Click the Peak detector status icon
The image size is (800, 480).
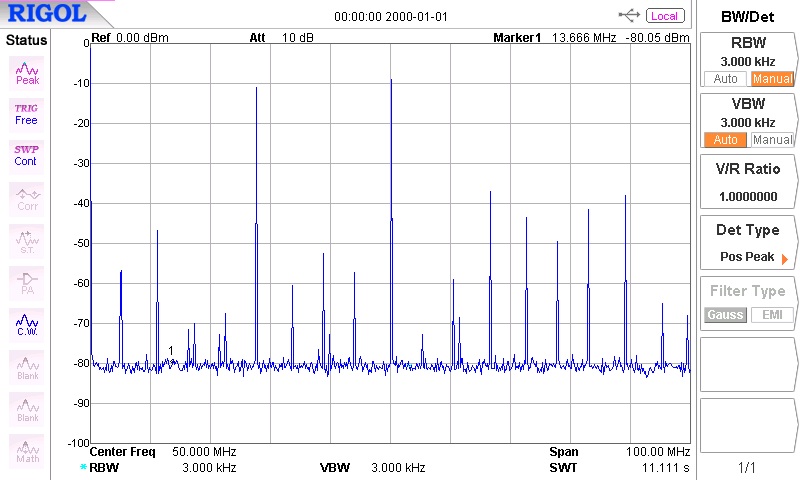(27, 72)
